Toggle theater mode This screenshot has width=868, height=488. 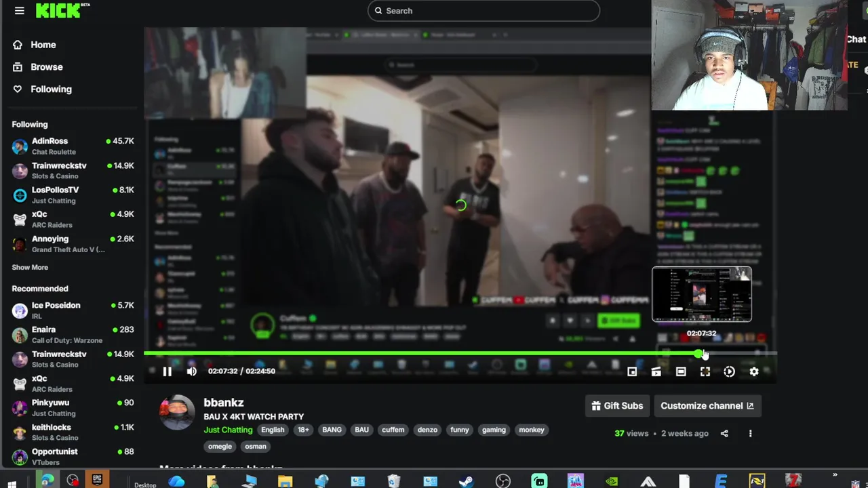(681, 371)
